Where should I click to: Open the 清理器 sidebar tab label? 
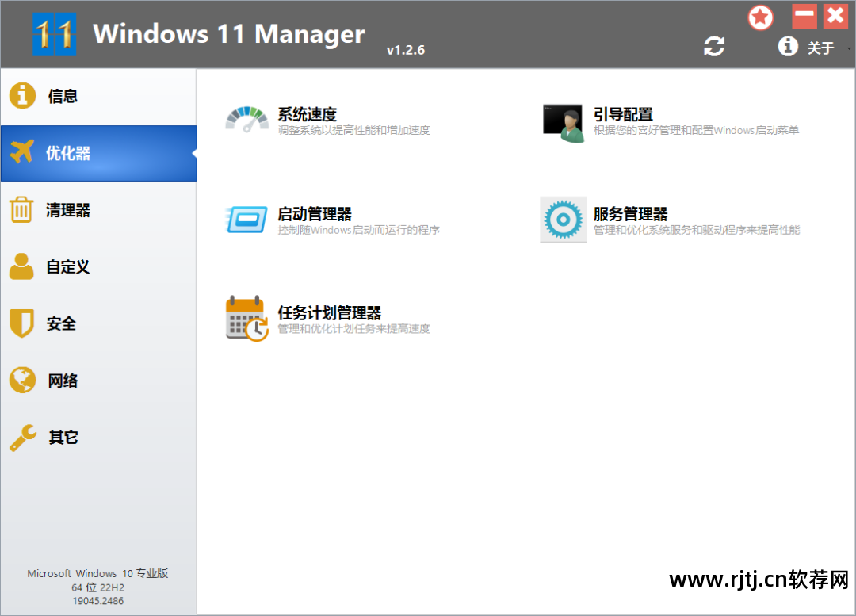click(x=68, y=210)
